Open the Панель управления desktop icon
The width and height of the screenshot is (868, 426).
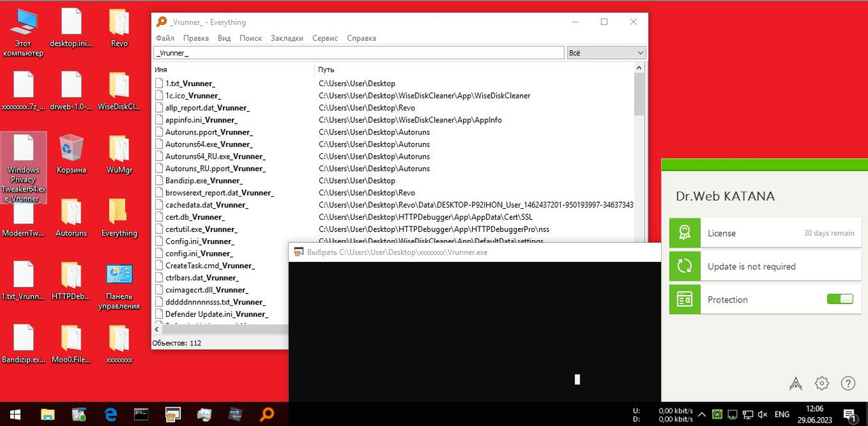(119, 285)
